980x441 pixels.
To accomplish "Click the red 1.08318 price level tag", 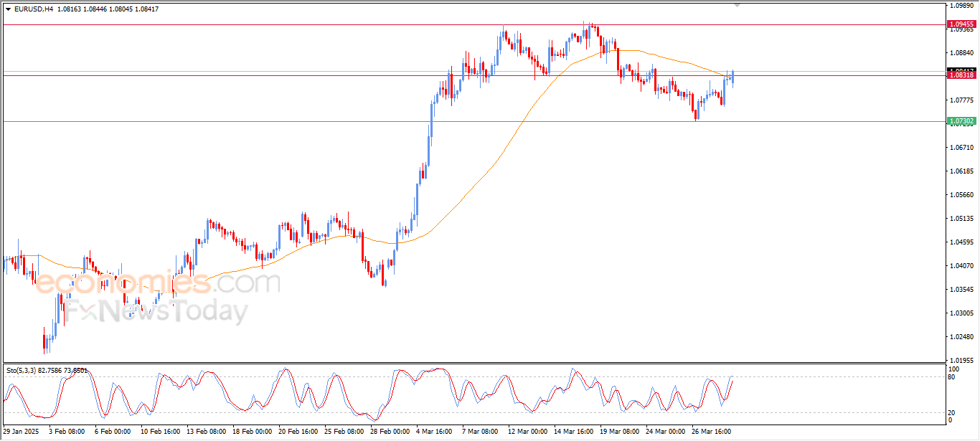I will pyautogui.click(x=961, y=75).
